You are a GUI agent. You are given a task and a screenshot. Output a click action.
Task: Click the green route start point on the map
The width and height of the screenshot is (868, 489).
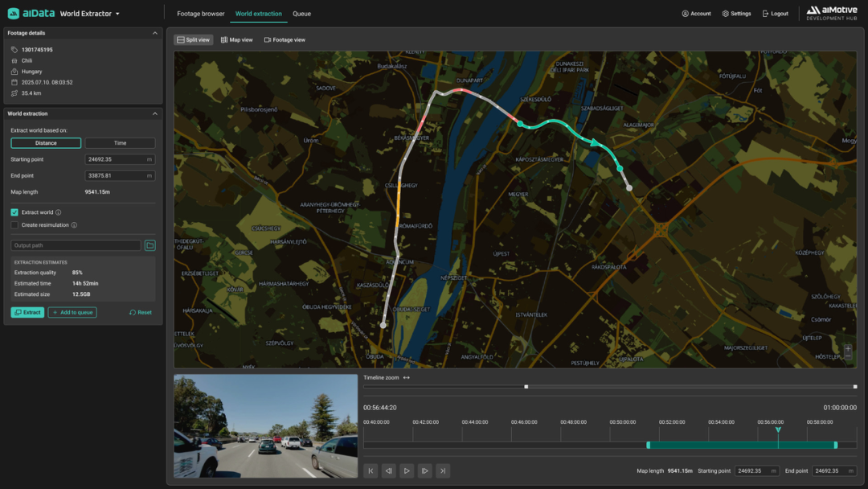[520, 124]
